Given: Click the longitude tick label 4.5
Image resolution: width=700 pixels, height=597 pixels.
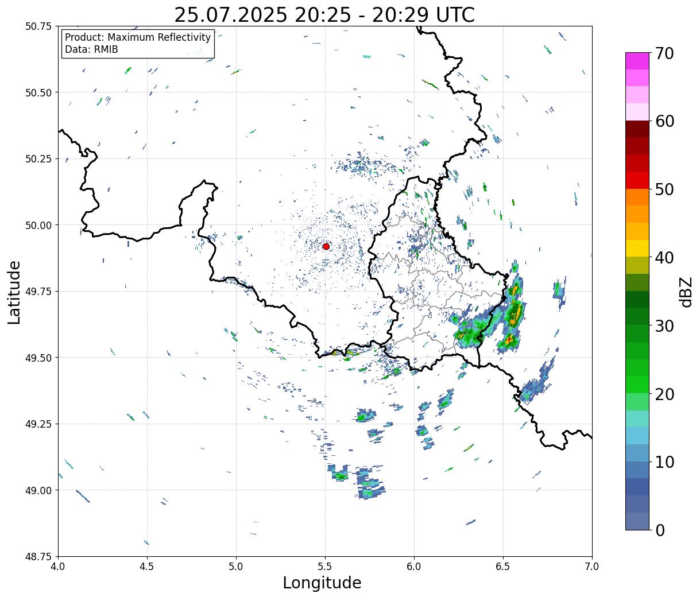Looking at the screenshot, I should 148,567.
